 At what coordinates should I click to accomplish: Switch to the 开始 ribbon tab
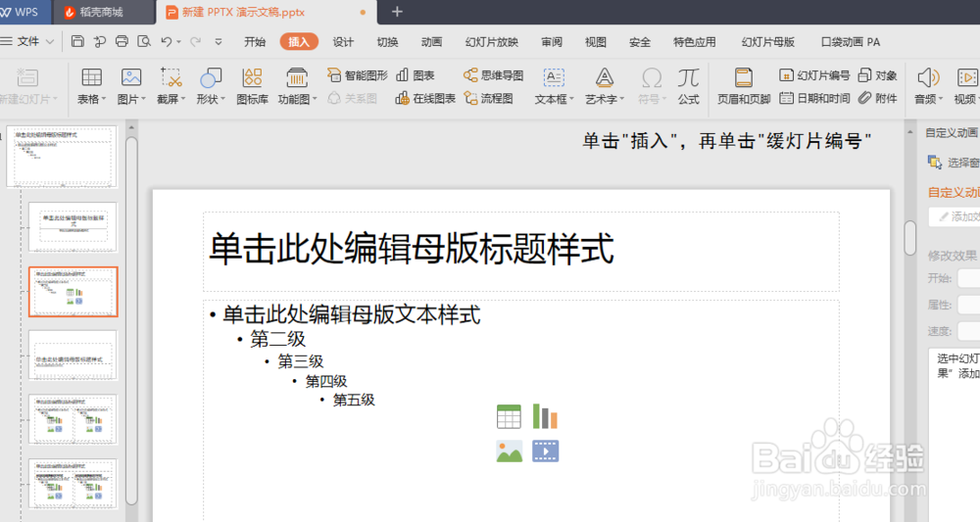click(255, 42)
